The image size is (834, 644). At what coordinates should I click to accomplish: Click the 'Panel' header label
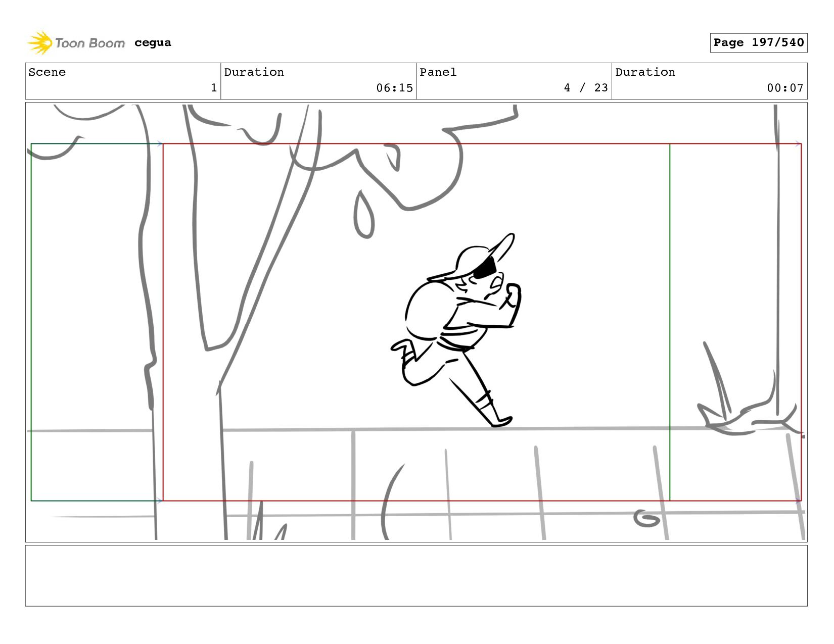[438, 72]
